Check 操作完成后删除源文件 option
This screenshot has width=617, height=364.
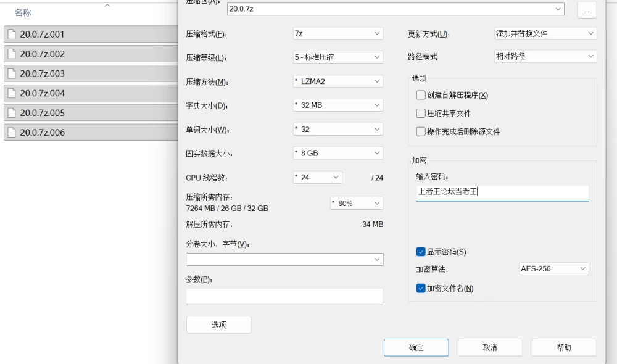421,131
